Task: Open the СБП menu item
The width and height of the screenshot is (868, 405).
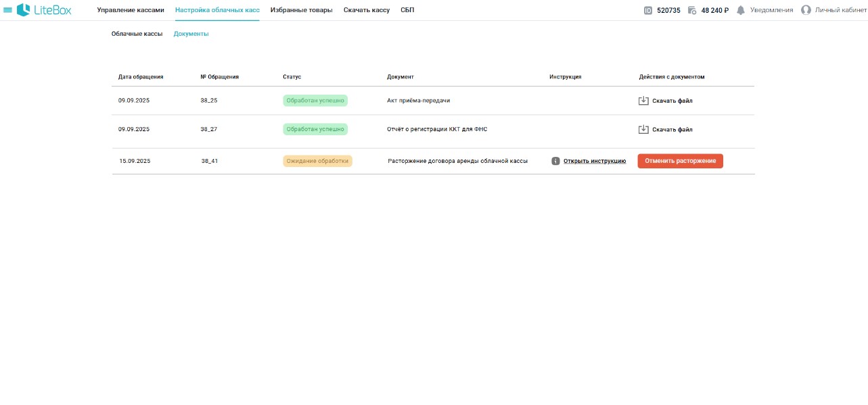Action: 407,10
